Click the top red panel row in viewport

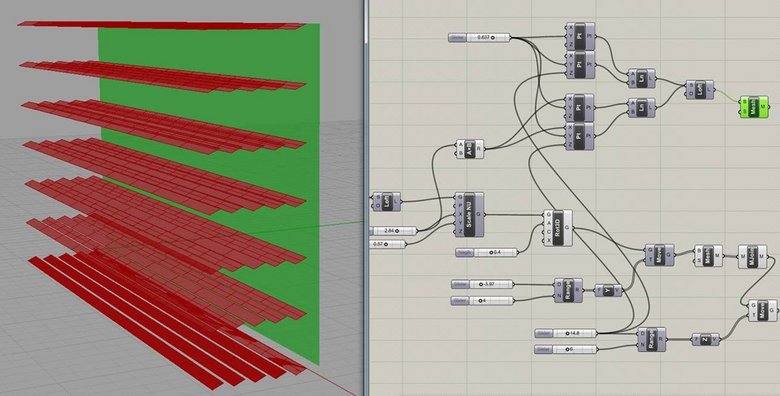click(x=162, y=25)
